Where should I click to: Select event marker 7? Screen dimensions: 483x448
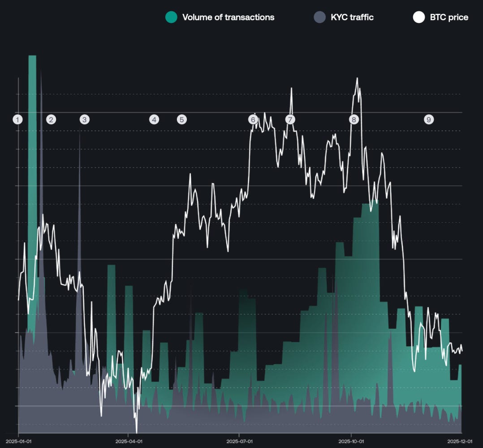(x=290, y=120)
